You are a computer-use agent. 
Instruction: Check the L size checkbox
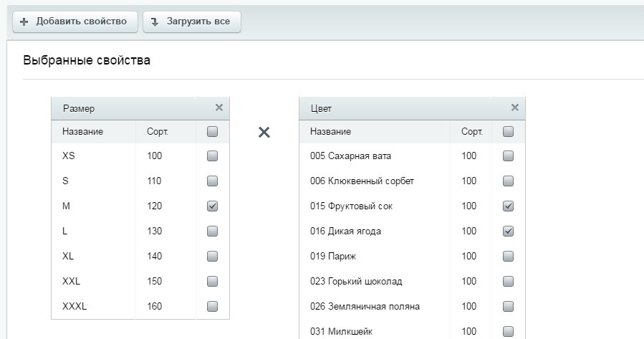tap(212, 231)
